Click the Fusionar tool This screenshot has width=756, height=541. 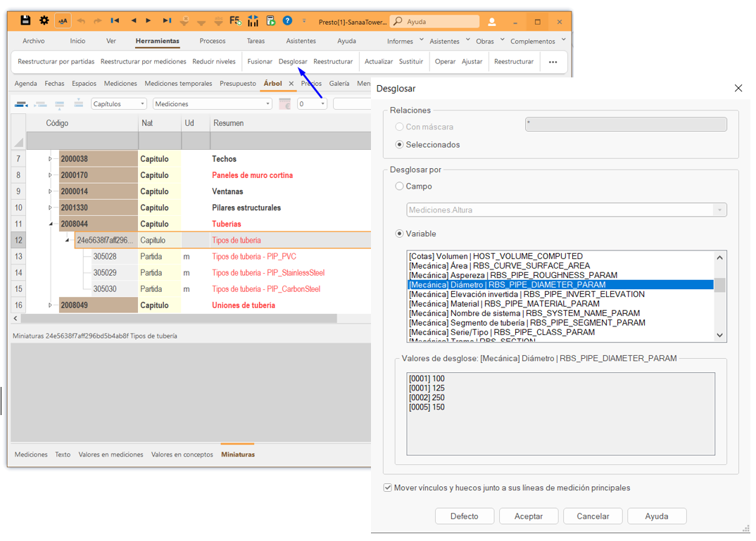coord(260,62)
